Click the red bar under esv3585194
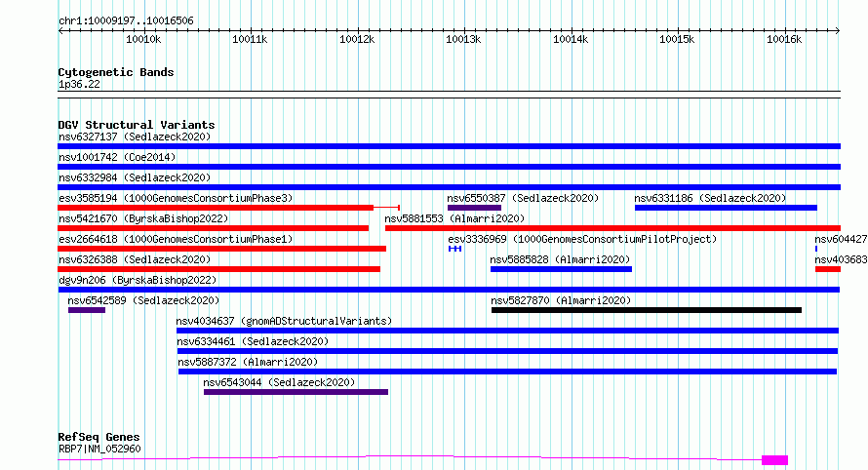This screenshot has height=470, width=868. click(216, 208)
